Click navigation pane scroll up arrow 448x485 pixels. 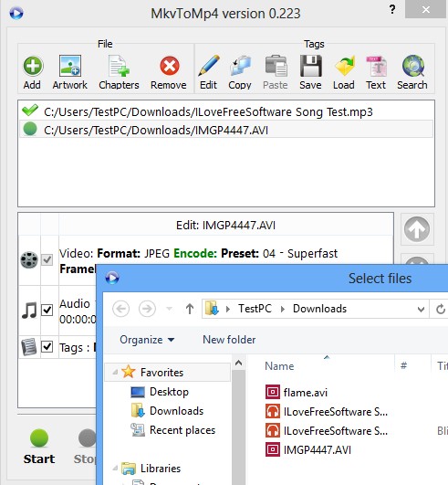pos(238,363)
